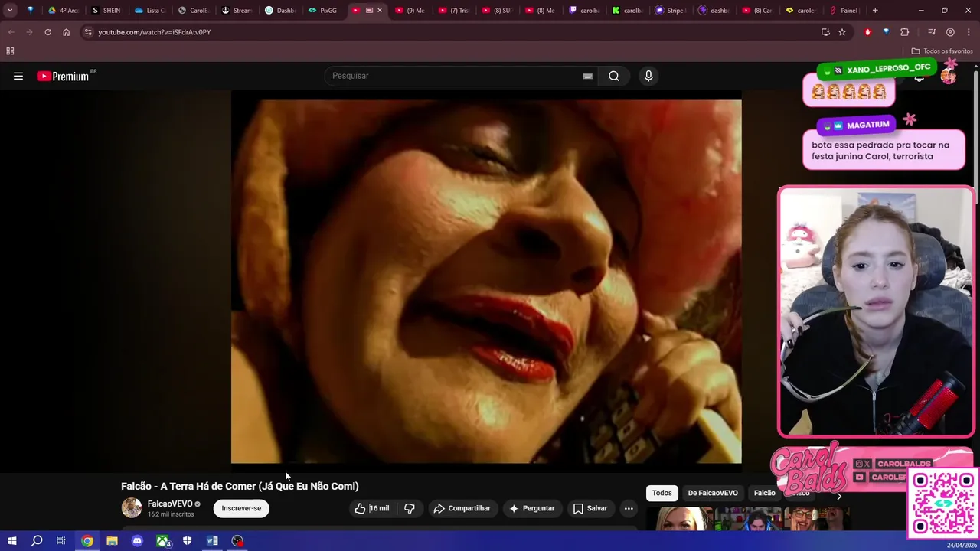Open Word from taskbar
This screenshot has height=551, width=980.
click(212, 541)
